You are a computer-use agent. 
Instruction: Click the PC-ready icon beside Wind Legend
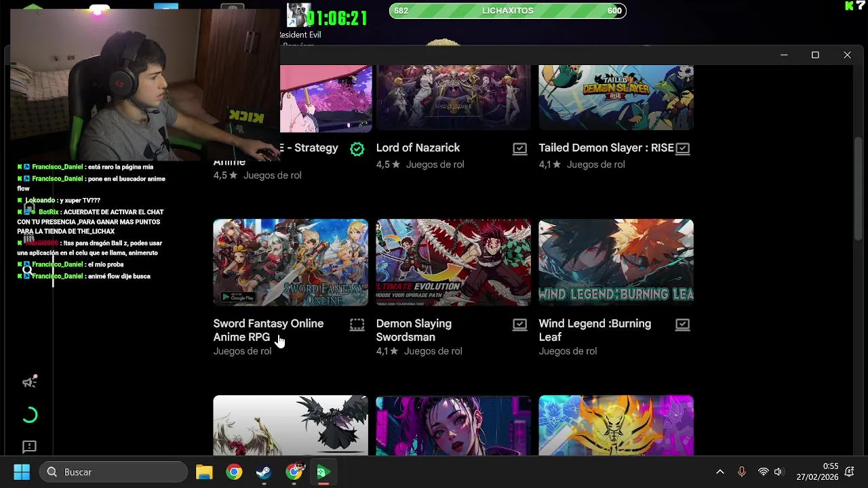[x=682, y=325]
